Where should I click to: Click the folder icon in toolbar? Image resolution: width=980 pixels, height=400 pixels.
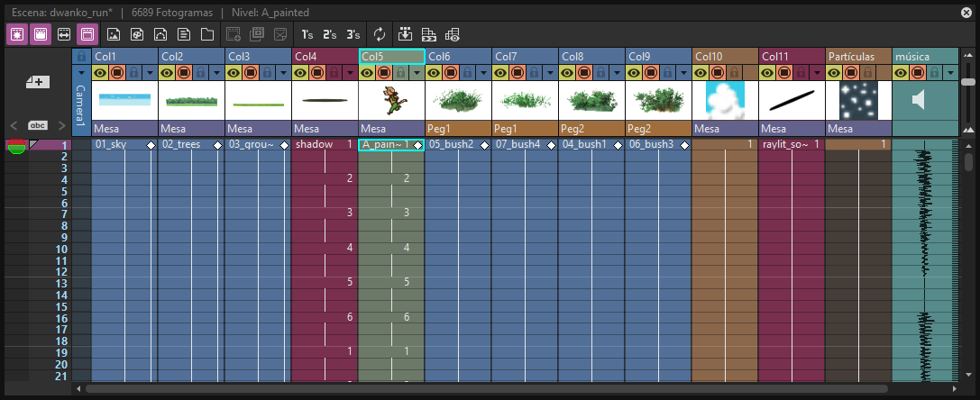pos(206,34)
